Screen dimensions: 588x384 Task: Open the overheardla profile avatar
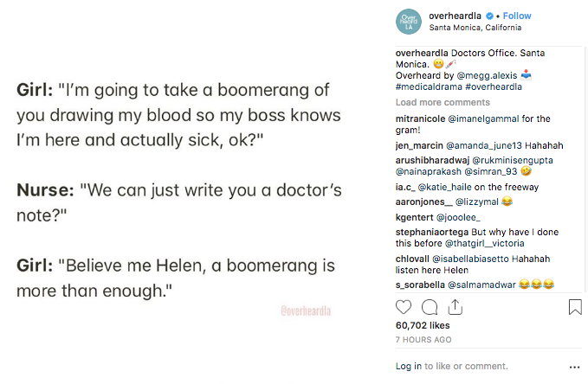[x=409, y=22]
